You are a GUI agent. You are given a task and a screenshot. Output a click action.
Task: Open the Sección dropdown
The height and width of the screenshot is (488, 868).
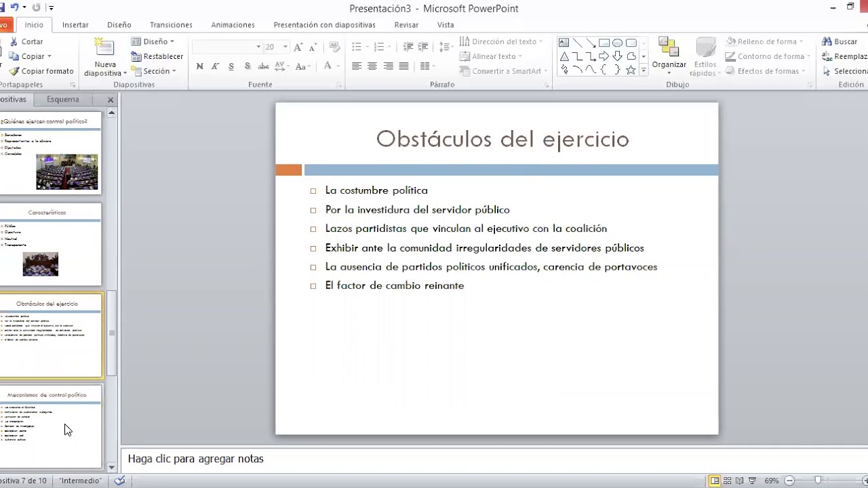tap(153, 71)
